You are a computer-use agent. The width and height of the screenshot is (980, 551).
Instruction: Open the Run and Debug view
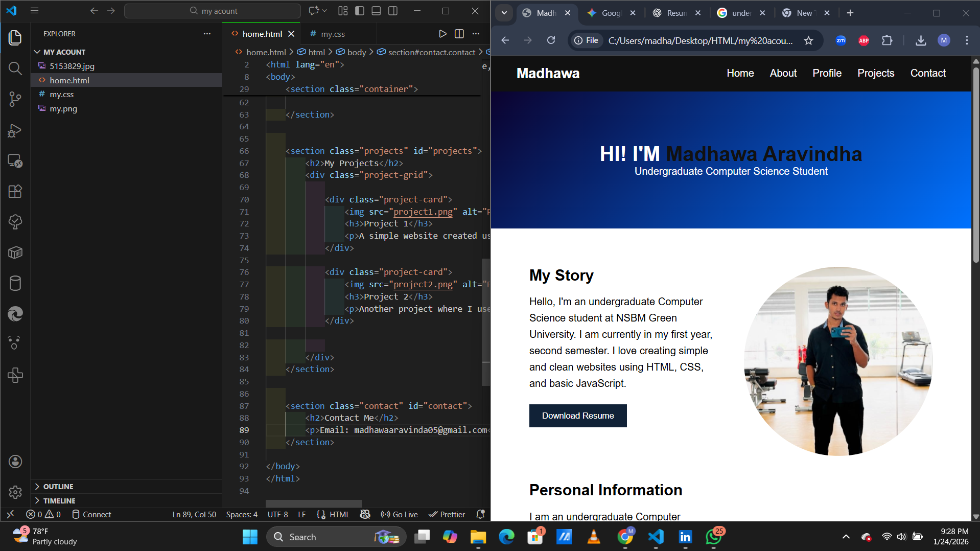point(15,131)
